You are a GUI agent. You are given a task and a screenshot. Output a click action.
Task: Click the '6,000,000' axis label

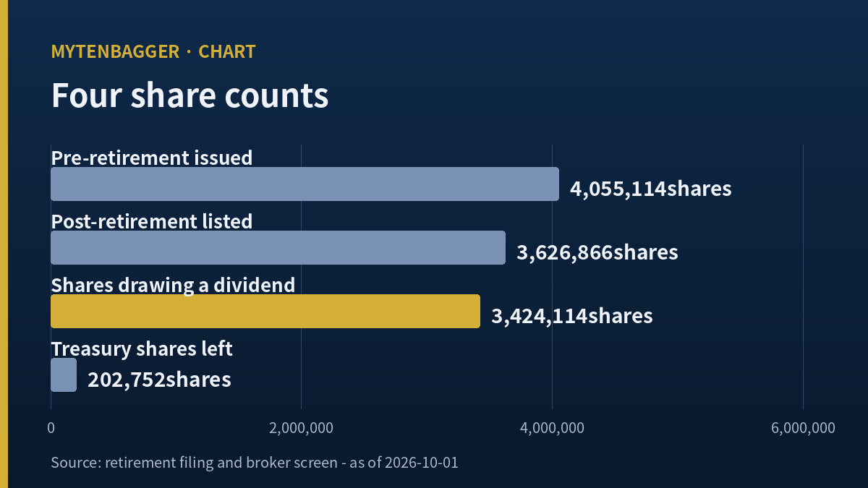coord(803,428)
